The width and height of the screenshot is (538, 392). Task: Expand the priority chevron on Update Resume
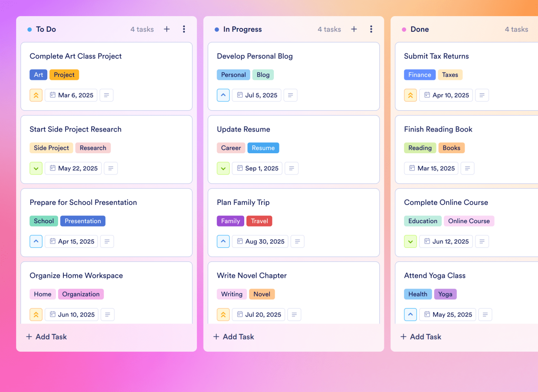(x=223, y=168)
